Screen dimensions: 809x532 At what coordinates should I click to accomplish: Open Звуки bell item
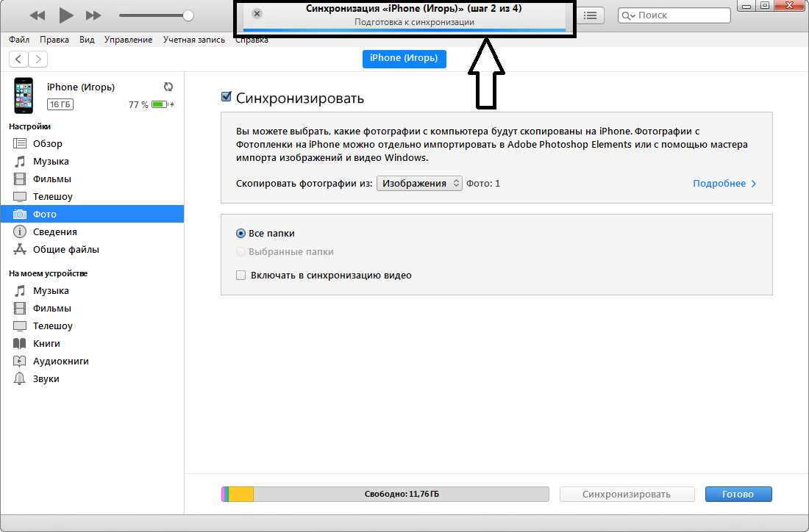tap(93, 379)
